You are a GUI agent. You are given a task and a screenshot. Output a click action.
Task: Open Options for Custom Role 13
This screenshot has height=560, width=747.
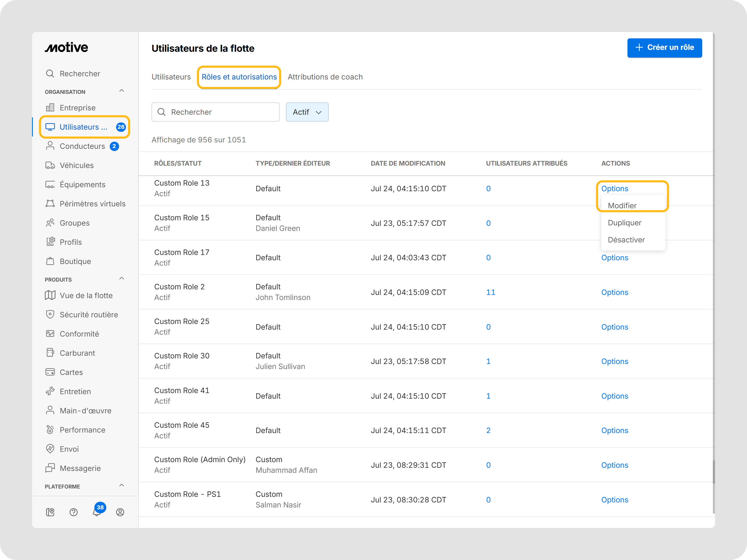coord(615,188)
